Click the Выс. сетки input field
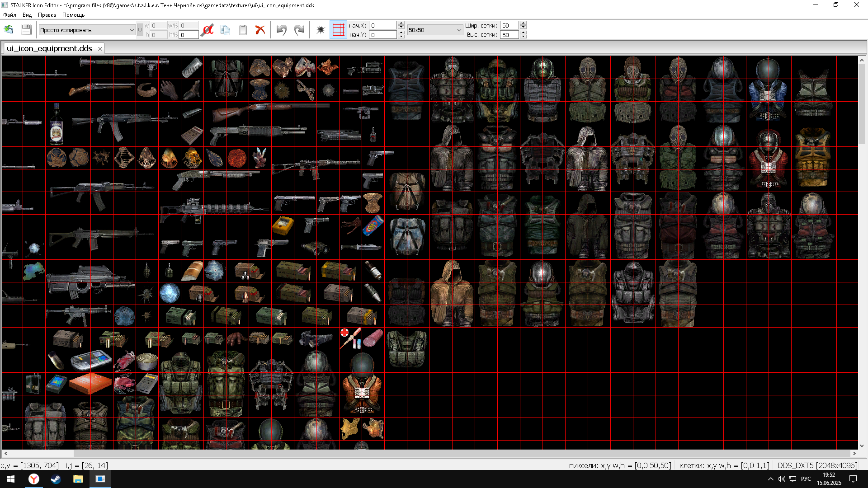 509,35
